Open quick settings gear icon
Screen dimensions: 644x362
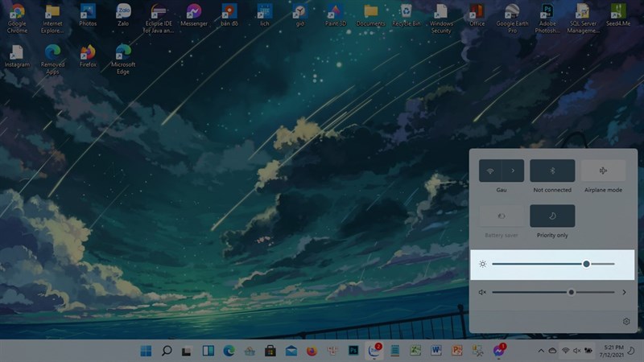point(626,321)
